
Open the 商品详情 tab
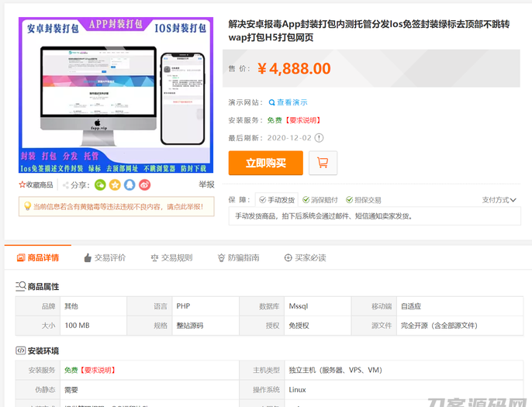(37, 257)
